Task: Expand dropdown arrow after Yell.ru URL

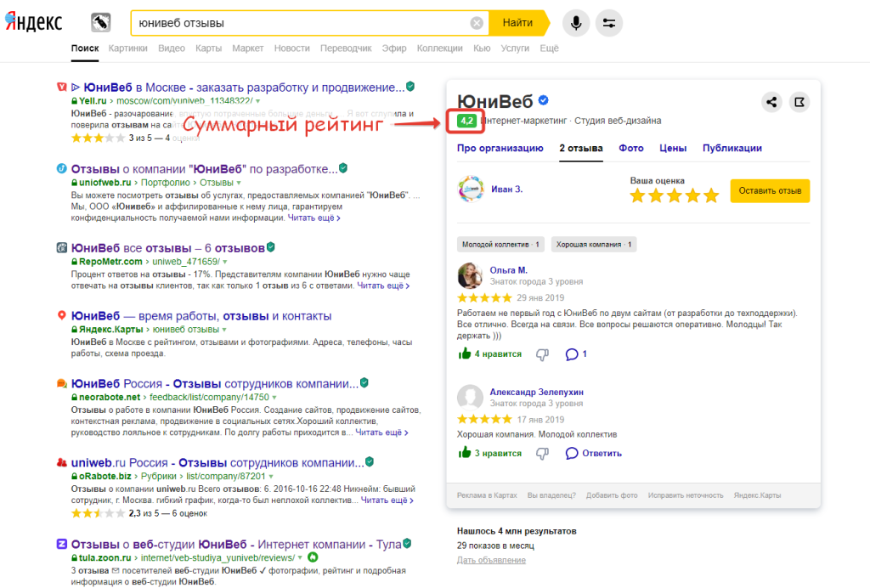Action: pyautogui.click(x=258, y=101)
